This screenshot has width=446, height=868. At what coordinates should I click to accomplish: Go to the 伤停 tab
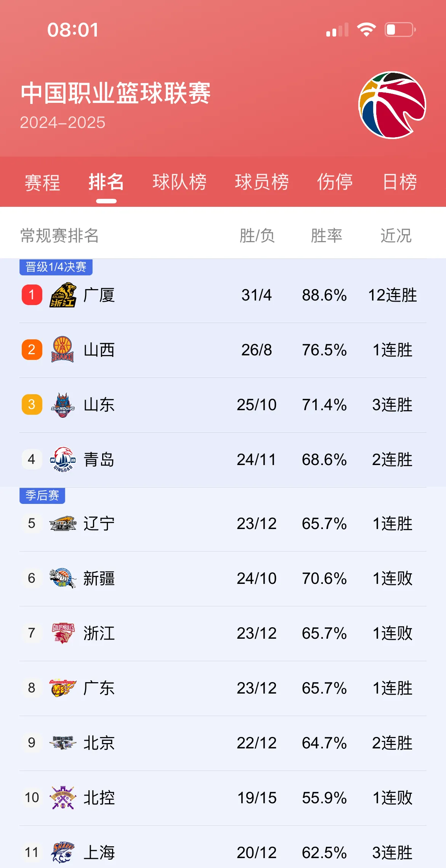click(335, 182)
